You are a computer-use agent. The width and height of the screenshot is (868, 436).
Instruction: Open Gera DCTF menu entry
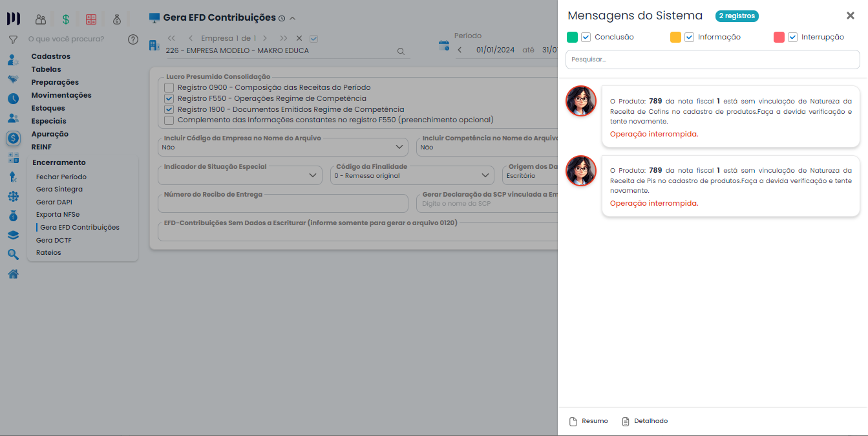pyautogui.click(x=54, y=240)
